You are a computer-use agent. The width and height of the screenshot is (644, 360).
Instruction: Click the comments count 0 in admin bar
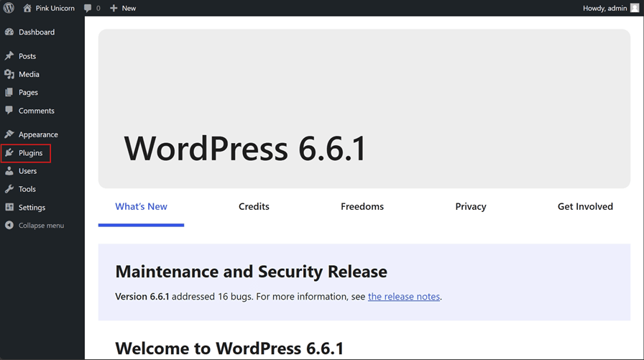click(98, 8)
